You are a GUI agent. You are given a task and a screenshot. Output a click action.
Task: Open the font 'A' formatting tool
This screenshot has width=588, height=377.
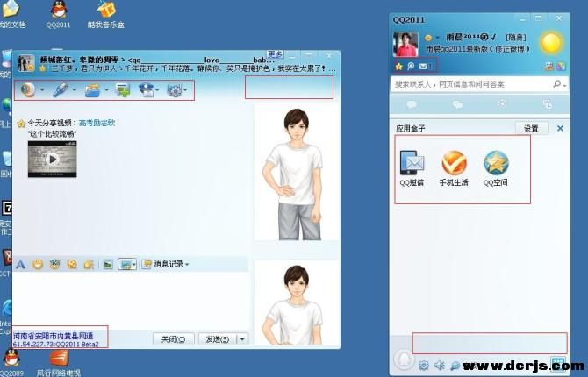[x=21, y=265]
